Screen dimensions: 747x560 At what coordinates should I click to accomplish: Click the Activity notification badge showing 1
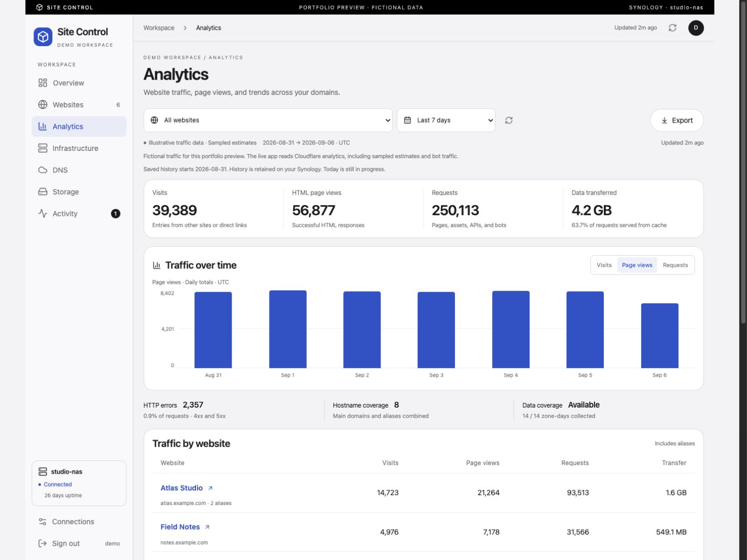coord(116,214)
